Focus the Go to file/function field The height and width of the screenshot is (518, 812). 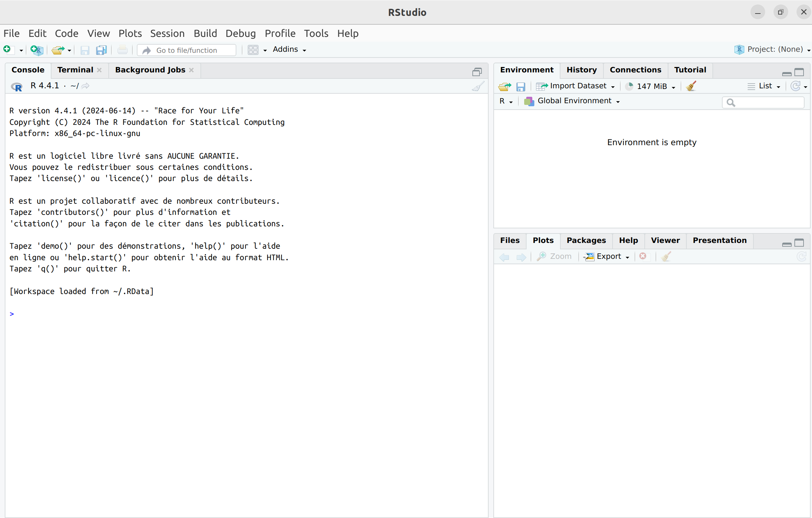coord(187,50)
